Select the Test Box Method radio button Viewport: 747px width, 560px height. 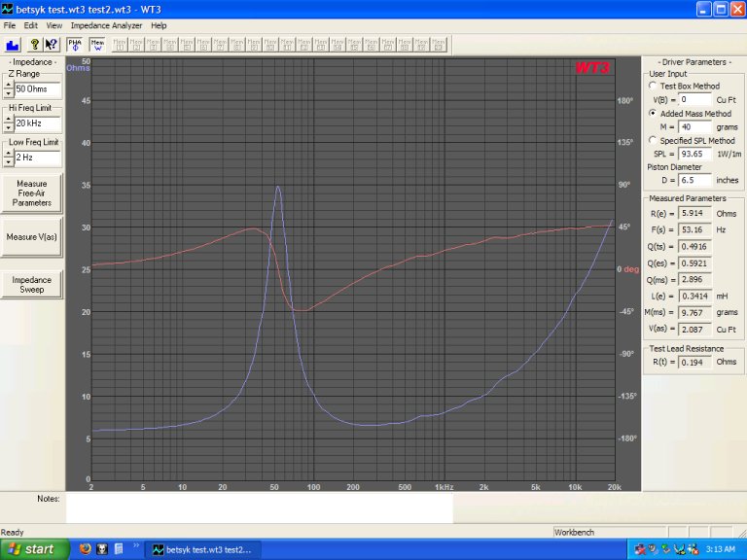(653, 86)
